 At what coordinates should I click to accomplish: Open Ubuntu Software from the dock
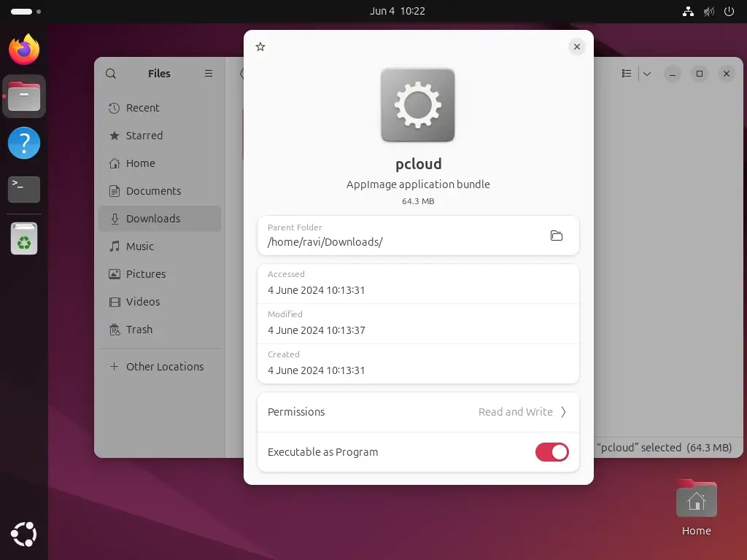click(x=23, y=238)
